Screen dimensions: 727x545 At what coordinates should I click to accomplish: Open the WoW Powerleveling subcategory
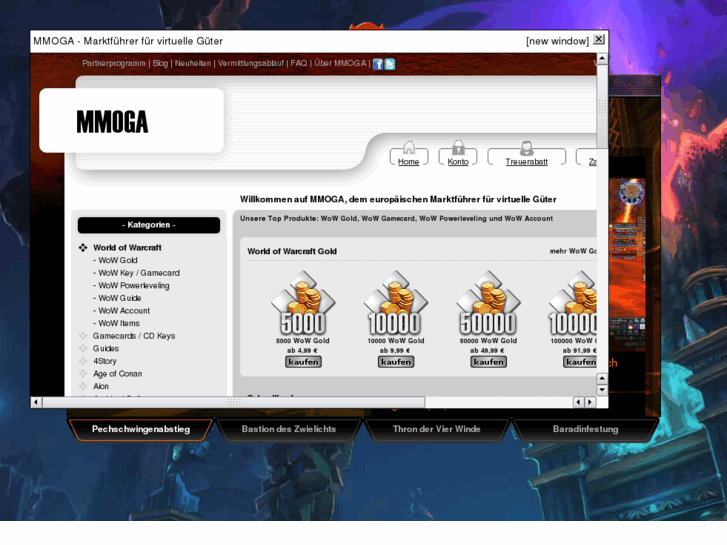tap(134, 285)
